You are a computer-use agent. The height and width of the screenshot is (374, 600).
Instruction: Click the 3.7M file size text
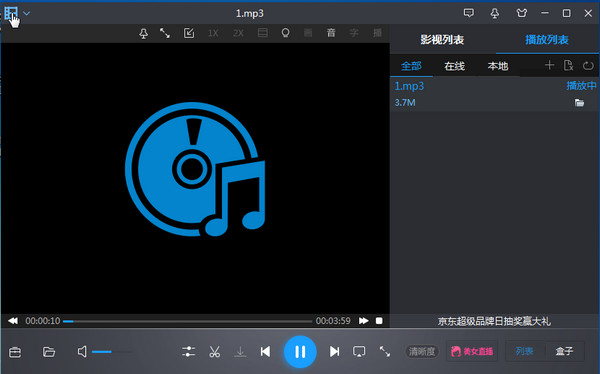point(405,103)
